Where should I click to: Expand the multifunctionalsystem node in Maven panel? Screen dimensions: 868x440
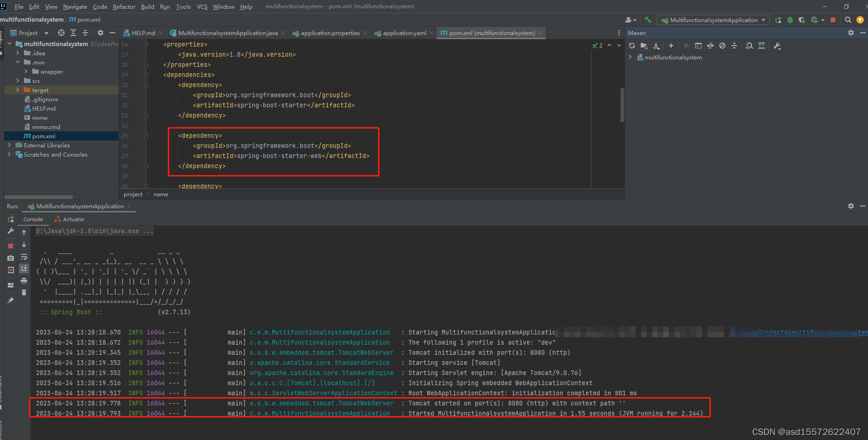coord(630,57)
